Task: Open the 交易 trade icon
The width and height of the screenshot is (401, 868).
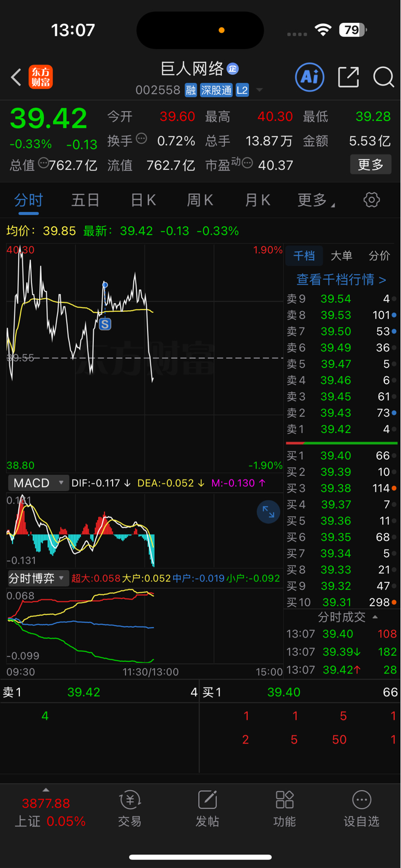Action: (130, 809)
